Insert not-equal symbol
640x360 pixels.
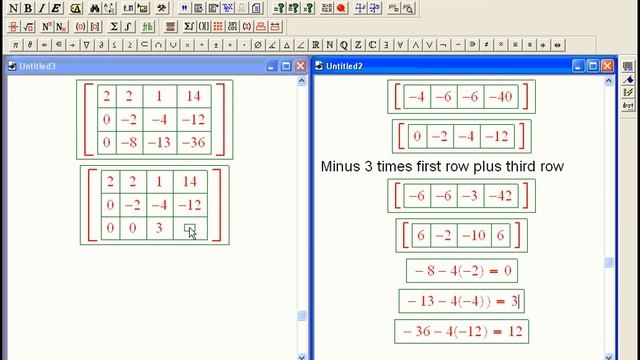pos(486,45)
